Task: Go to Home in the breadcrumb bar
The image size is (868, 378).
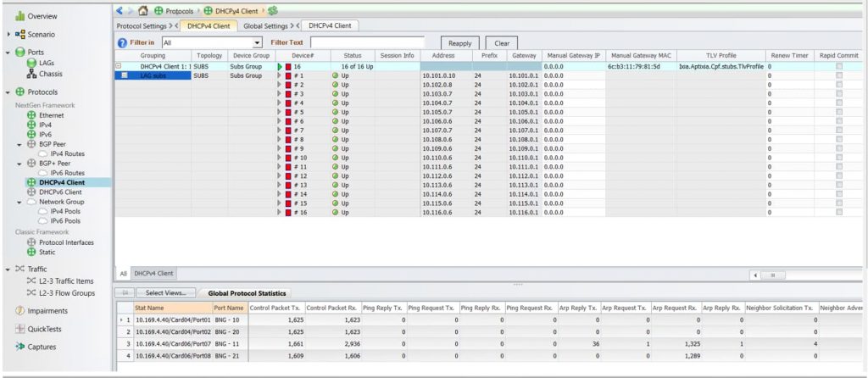Action: pos(142,10)
